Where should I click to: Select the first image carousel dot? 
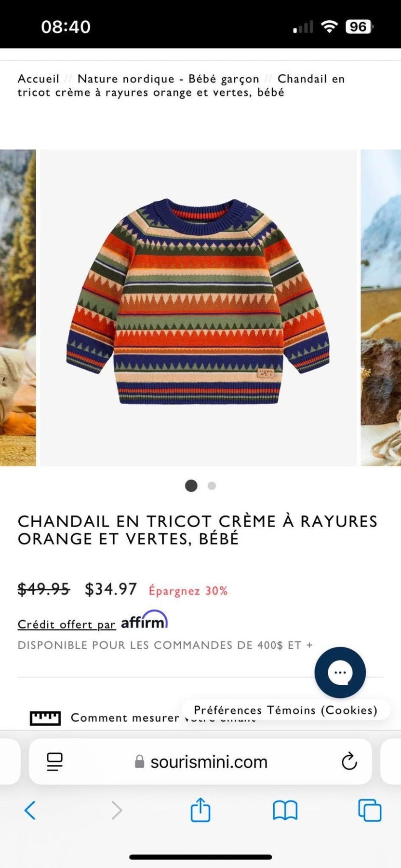pyautogui.click(x=191, y=486)
